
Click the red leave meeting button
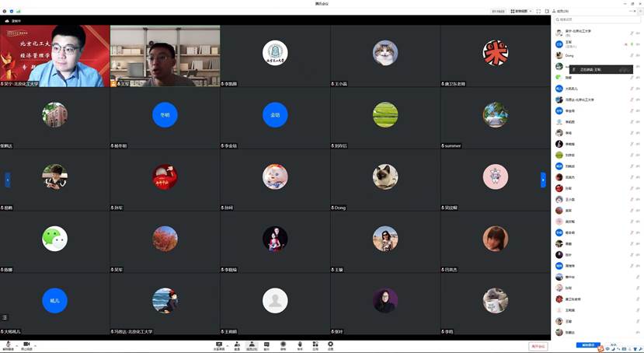click(538, 346)
